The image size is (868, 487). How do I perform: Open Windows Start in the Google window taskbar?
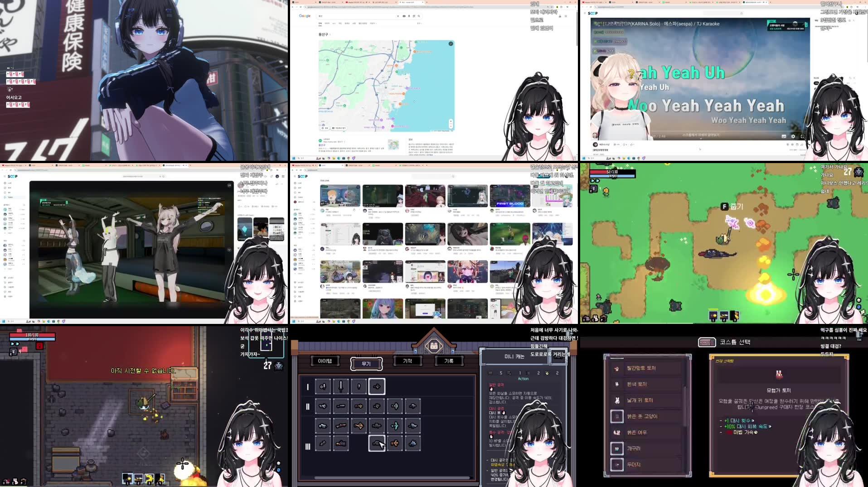(293, 158)
